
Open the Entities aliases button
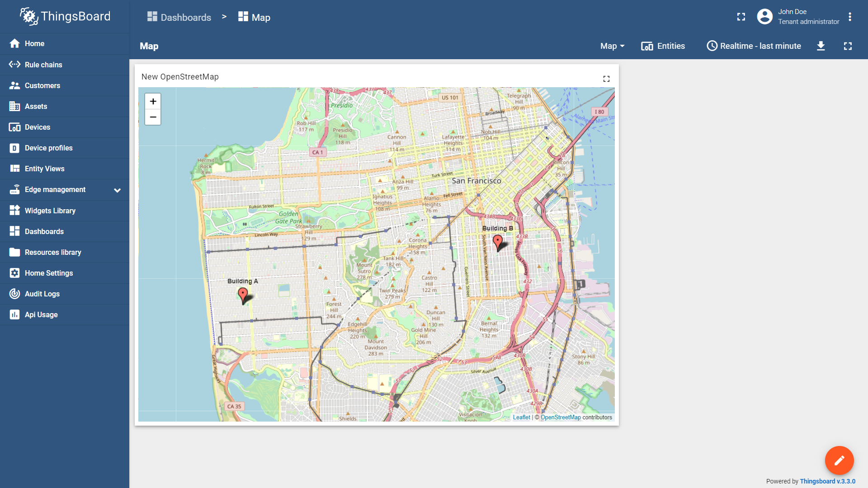(663, 46)
